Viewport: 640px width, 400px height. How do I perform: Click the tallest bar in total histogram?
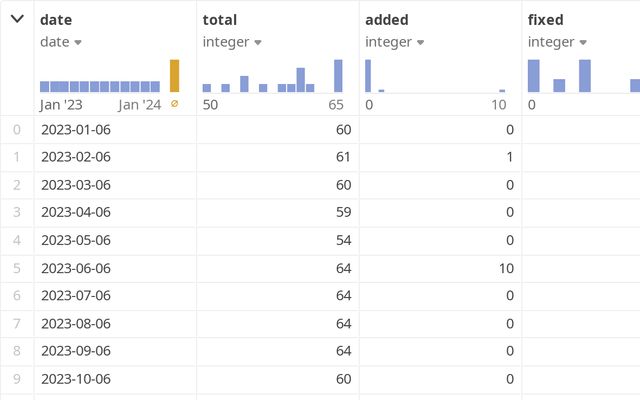pos(338,76)
